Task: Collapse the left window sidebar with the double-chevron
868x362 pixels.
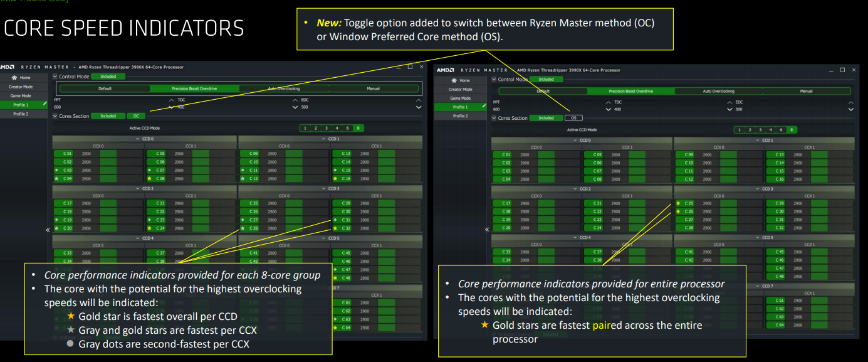Action: tap(48, 230)
